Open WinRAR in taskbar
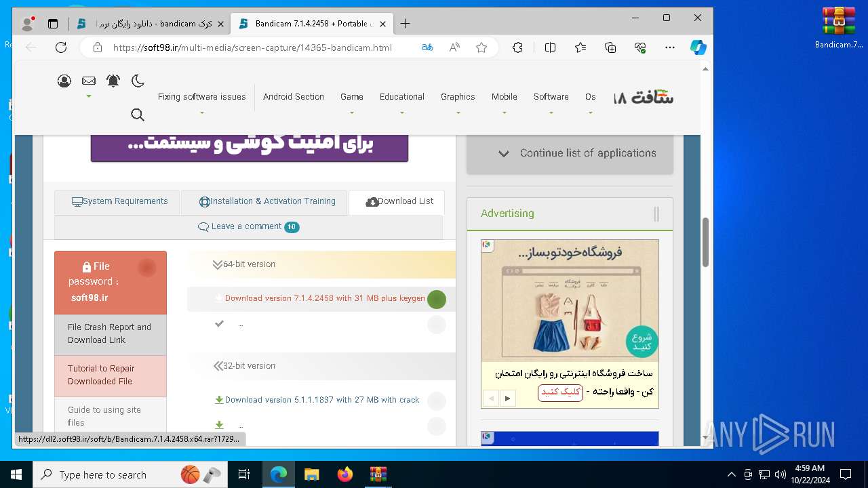 click(x=378, y=474)
